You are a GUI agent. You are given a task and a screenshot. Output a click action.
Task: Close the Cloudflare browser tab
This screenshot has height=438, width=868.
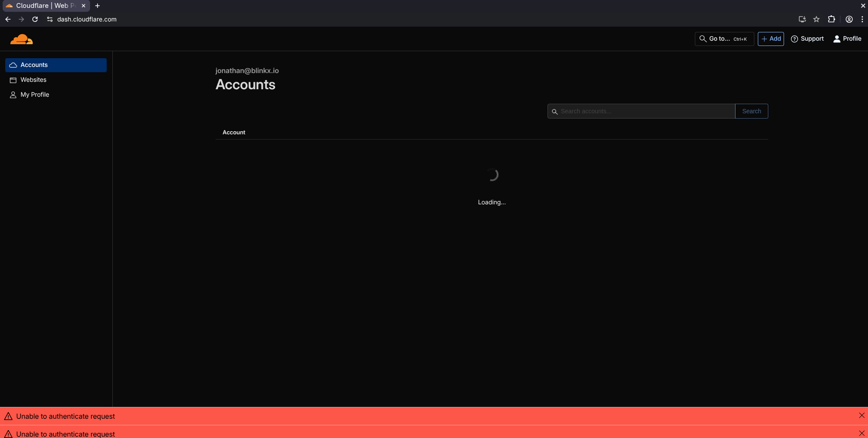pos(84,6)
